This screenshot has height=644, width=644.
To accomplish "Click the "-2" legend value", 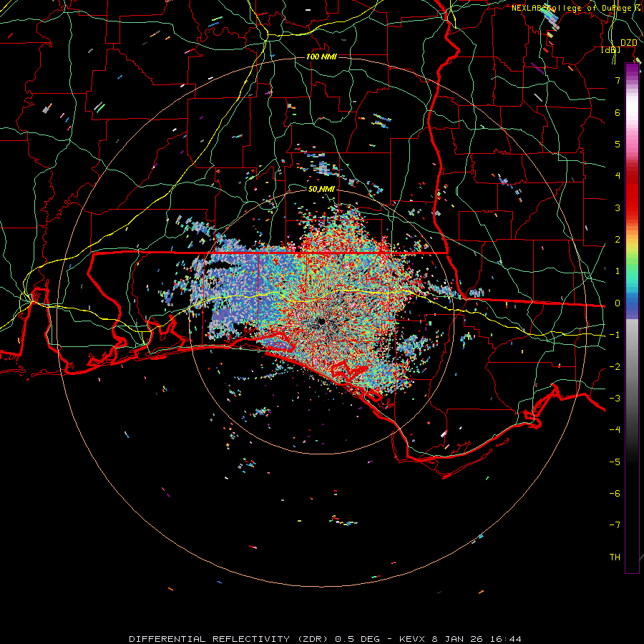I will coord(615,367).
